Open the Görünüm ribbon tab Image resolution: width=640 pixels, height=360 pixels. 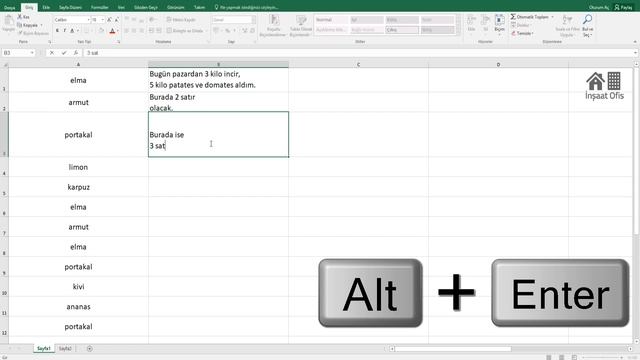(176, 7)
